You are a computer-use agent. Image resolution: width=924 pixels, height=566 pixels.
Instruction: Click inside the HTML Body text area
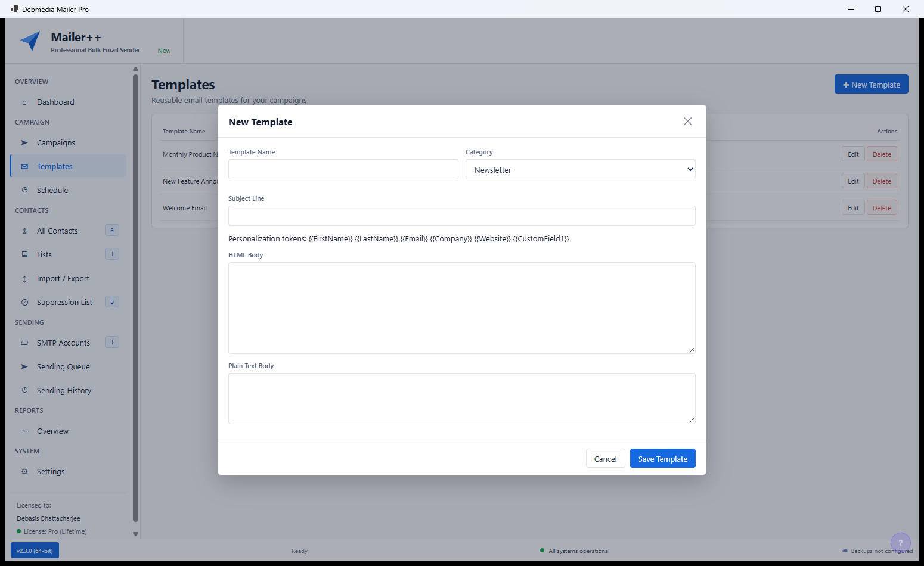(462, 308)
